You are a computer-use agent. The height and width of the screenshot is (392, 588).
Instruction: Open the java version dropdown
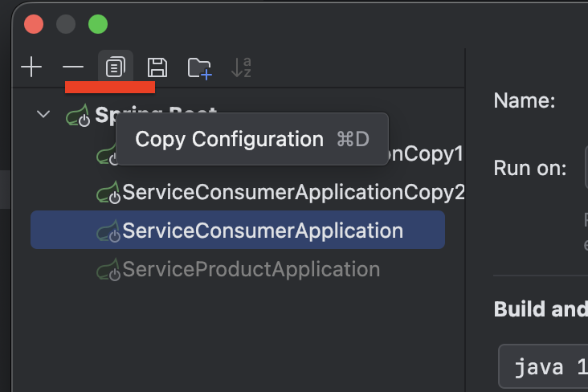543,366
